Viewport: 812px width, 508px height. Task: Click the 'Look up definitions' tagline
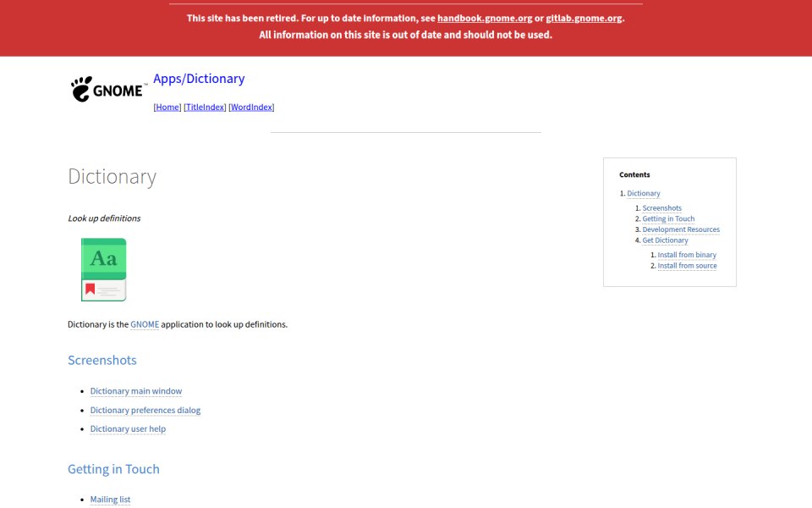point(104,218)
